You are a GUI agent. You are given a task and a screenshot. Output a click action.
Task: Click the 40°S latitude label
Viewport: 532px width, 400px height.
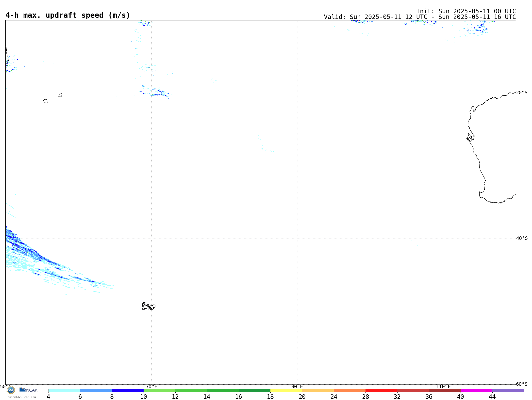coord(522,238)
